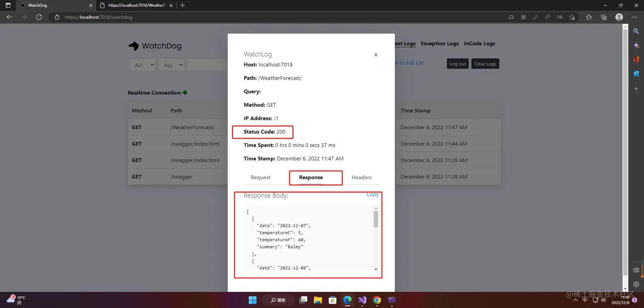Click the December 6, 2022 11:44 AM timestamp

434,144
